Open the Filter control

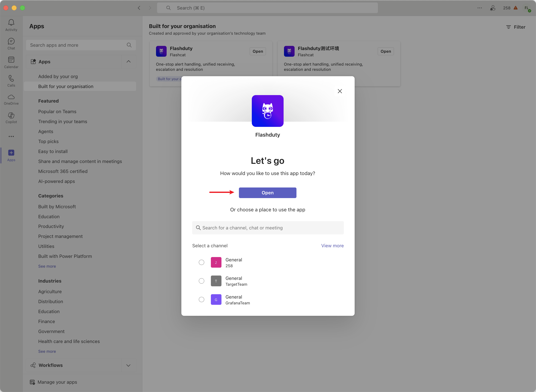(516, 27)
